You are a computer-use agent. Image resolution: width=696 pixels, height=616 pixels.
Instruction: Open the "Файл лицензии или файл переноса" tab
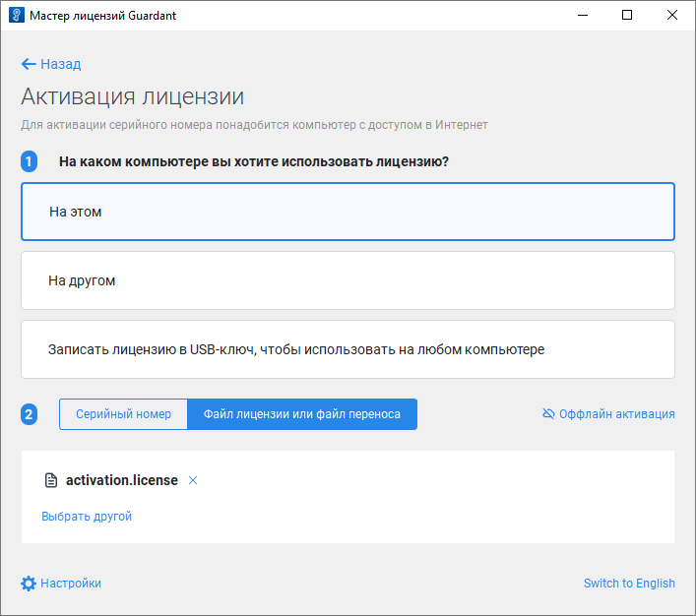click(x=302, y=414)
